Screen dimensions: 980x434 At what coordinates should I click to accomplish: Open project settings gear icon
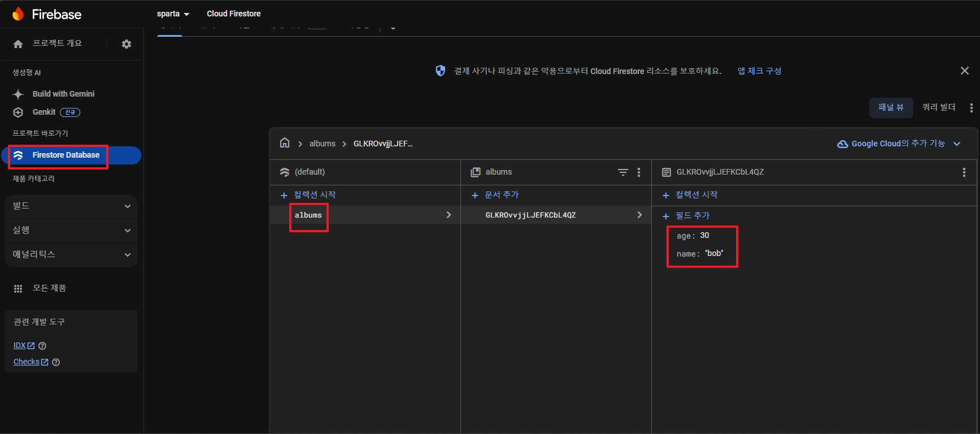127,44
